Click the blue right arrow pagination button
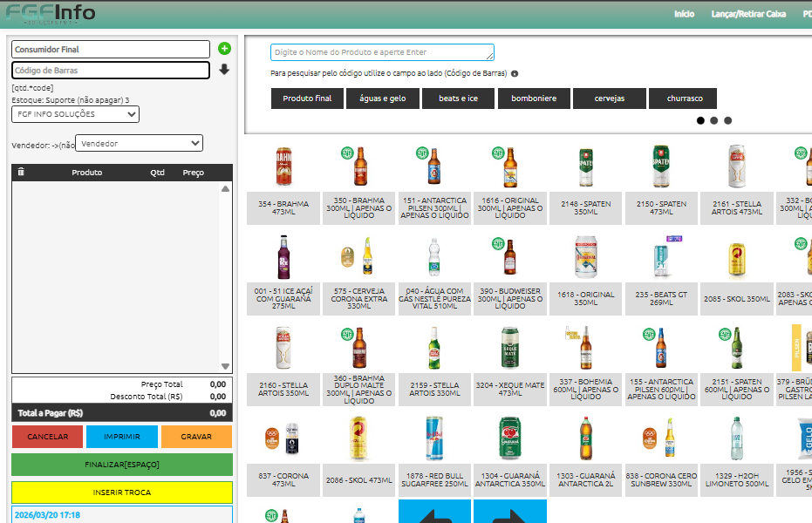Image resolution: width=812 pixels, height=523 pixels. tap(509, 512)
